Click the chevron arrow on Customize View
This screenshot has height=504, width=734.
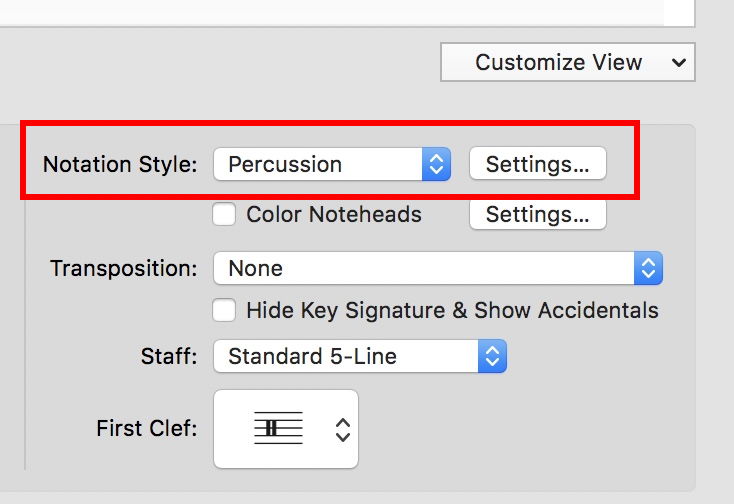coord(679,63)
